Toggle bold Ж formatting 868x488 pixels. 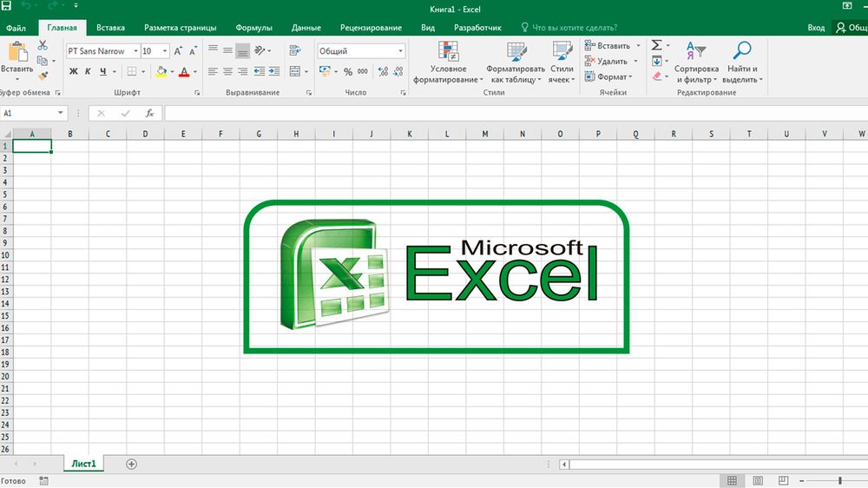[x=73, y=71]
